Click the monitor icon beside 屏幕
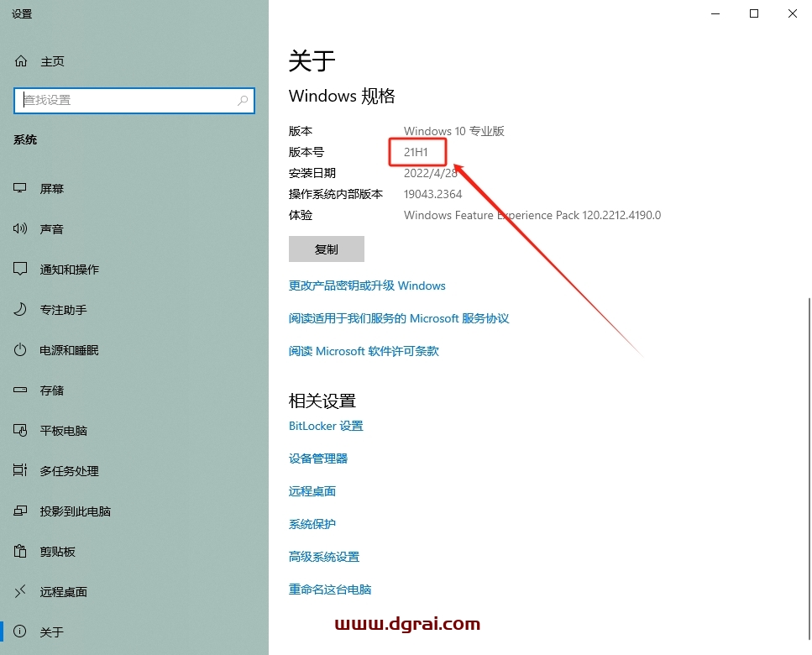Viewport: 812px width, 655px height. (x=19, y=188)
